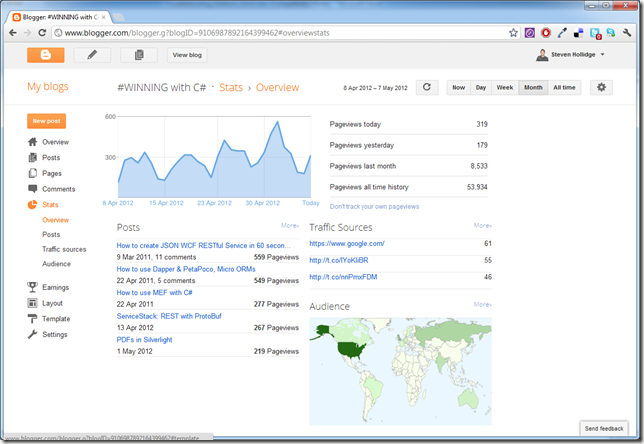Click the Comments speech bubble icon

pyautogui.click(x=32, y=189)
